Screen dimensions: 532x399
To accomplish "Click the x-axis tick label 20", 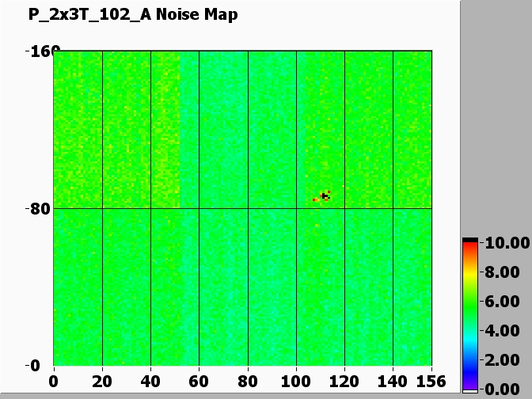I will [102, 380].
